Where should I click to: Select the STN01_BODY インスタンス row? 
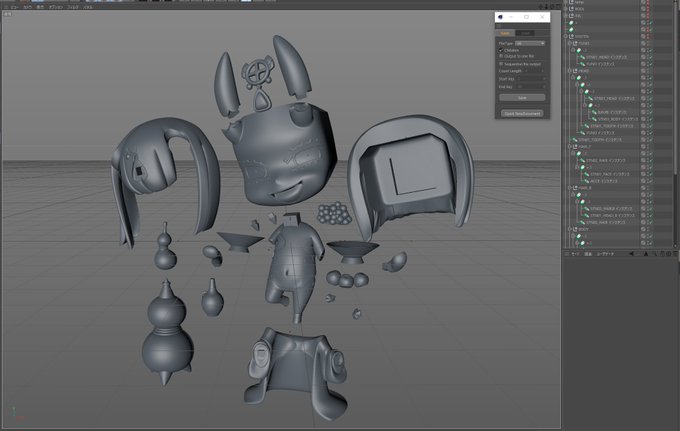click(619, 119)
